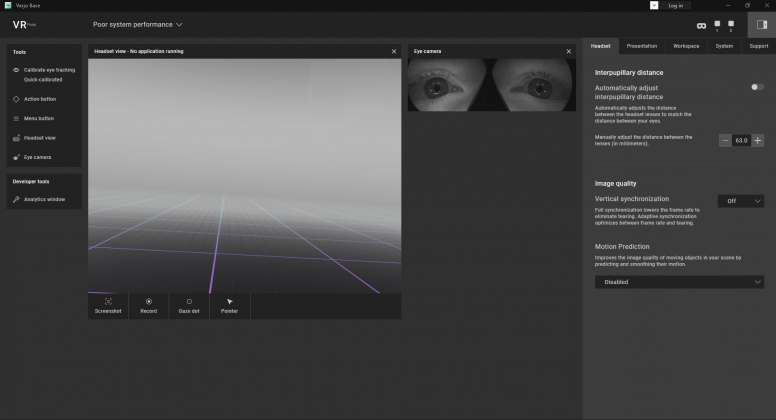Open the Vertical synchronization dropdown
Screen dimensions: 776x420
[x=740, y=201]
